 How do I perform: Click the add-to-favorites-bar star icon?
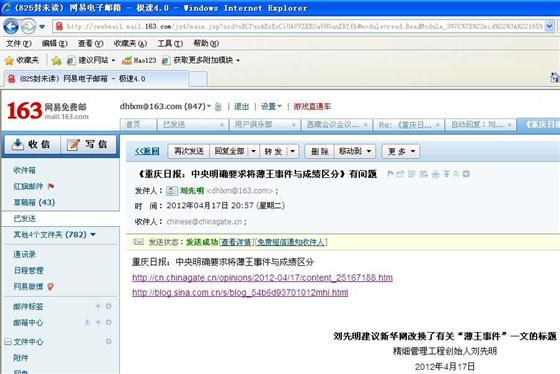click(56, 61)
